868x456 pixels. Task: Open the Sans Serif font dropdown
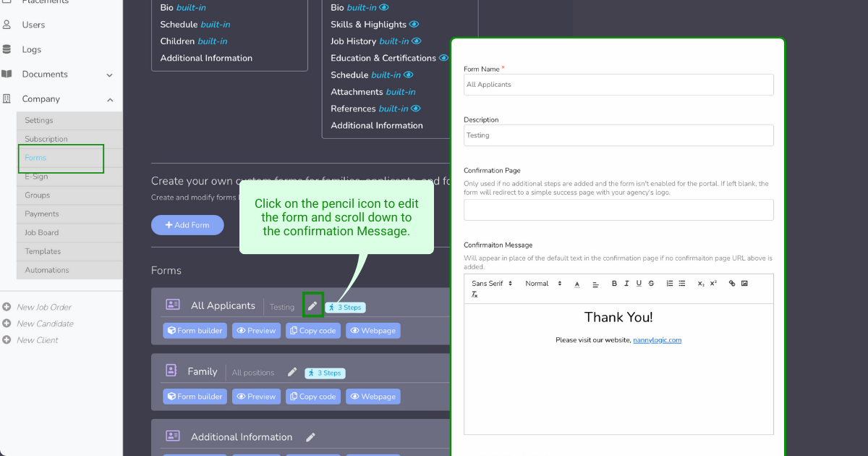pyautogui.click(x=492, y=284)
